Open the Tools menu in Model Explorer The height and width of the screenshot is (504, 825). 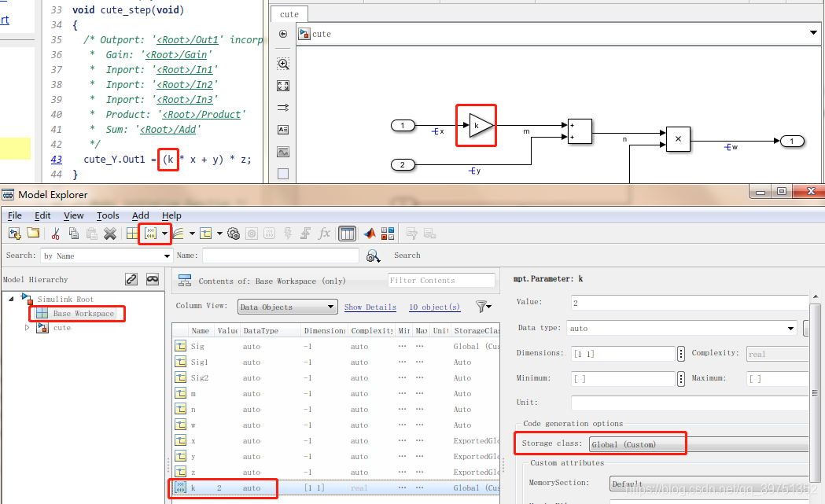[x=108, y=215]
